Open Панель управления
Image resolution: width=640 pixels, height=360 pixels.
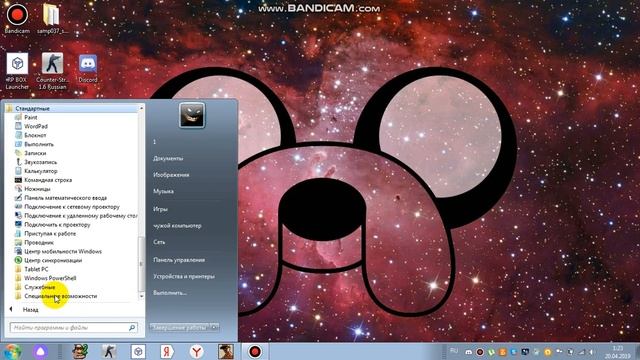click(179, 260)
